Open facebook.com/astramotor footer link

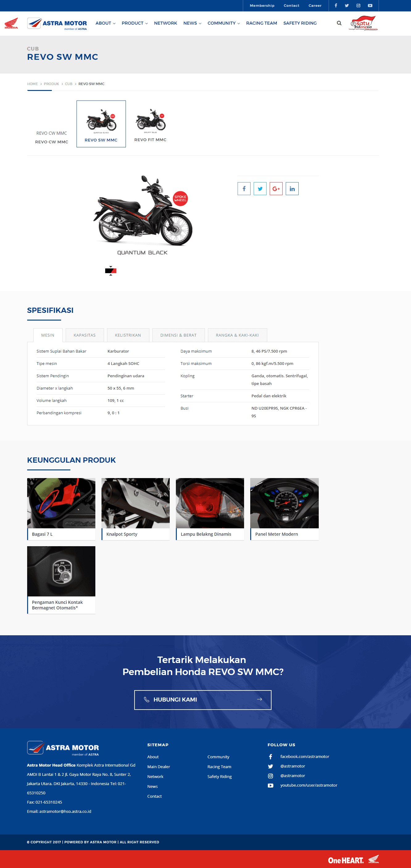tap(305, 756)
